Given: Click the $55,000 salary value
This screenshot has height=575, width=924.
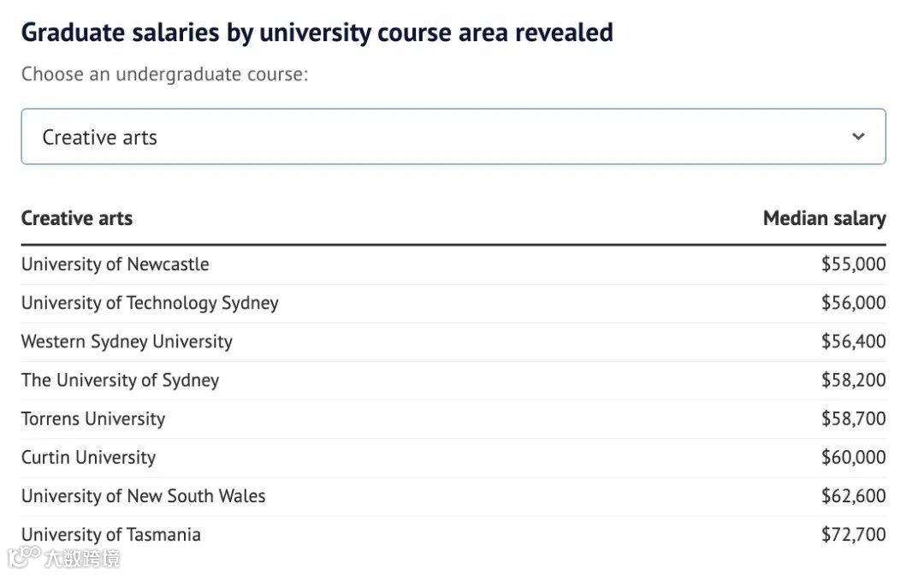Looking at the screenshot, I should point(853,264).
